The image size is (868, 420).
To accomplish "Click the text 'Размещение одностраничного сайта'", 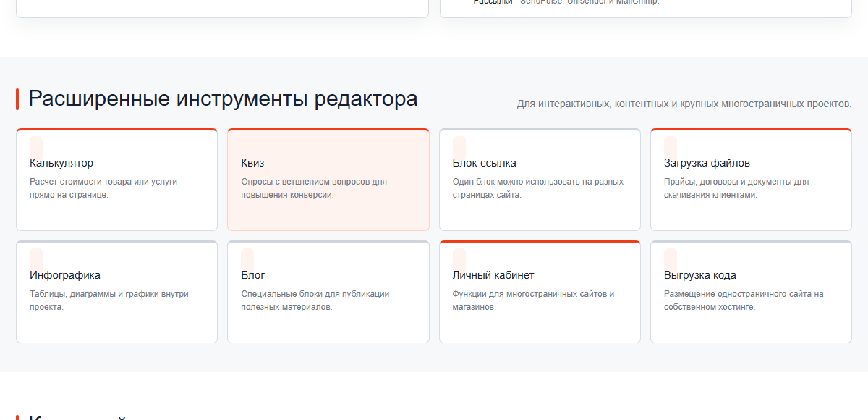I will [737, 294].
